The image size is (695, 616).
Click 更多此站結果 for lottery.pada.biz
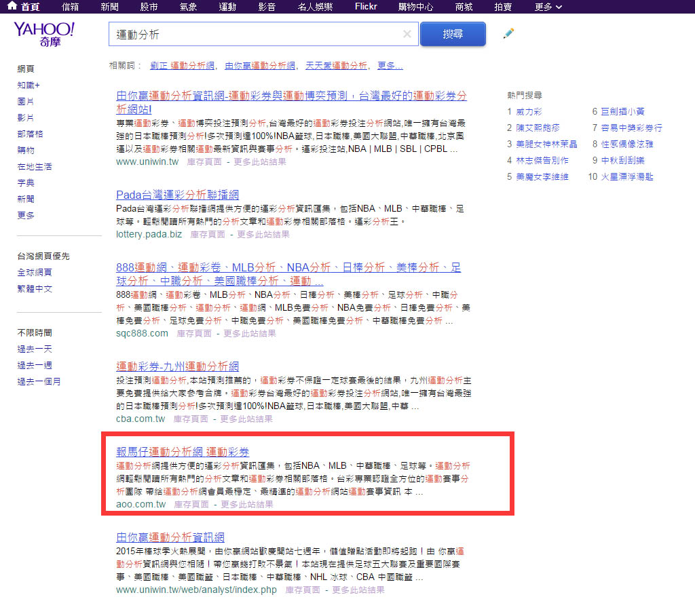[x=263, y=235]
